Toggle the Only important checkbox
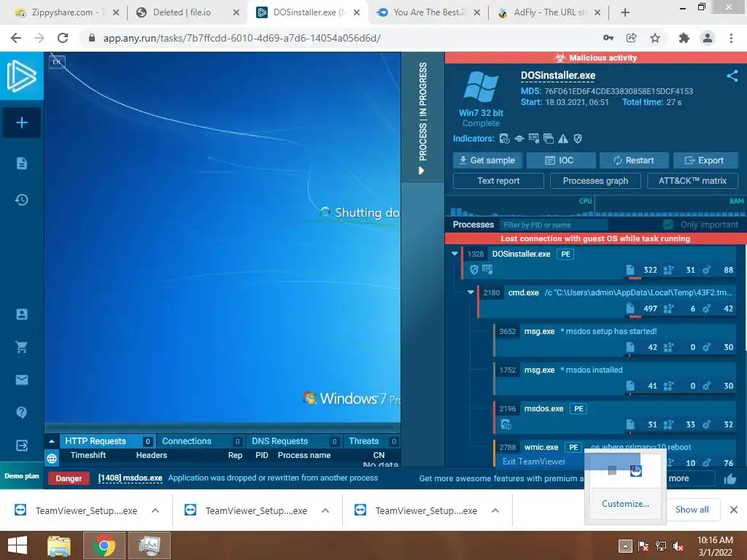The height and width of the screenshot is (560, 747). (x=668, y=225)
